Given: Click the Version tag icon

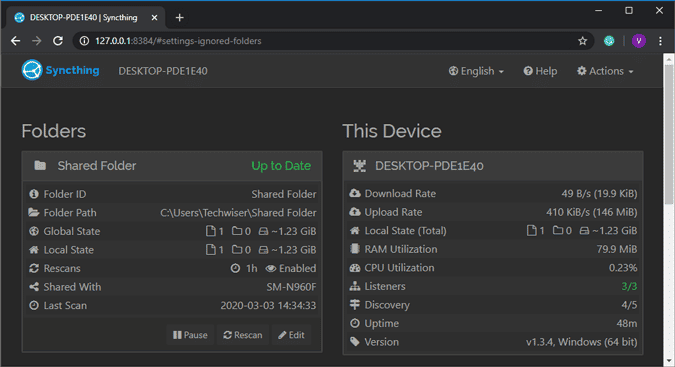Looking at the screenshot, I should pos(355,342).
